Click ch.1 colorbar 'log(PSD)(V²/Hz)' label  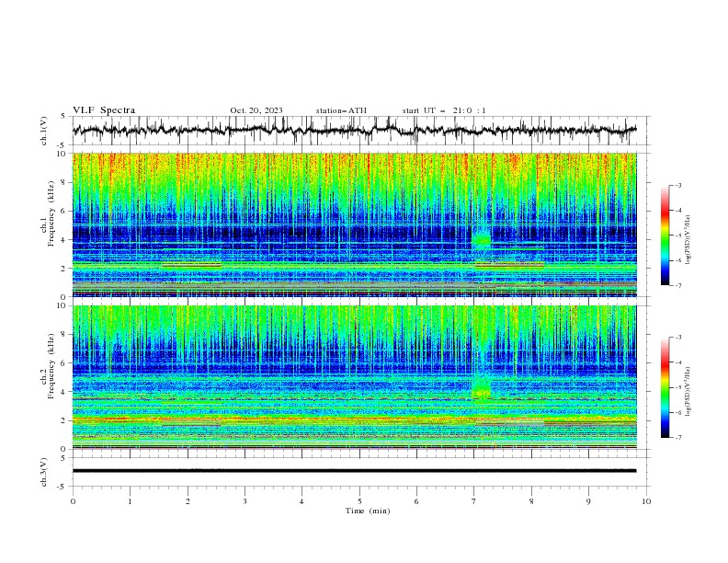point(689,240)
